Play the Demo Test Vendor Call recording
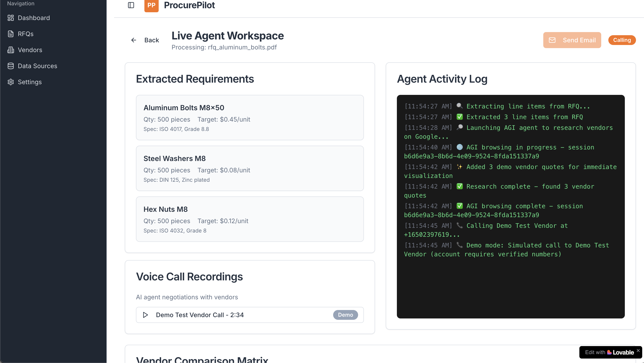The width and height of the screenshot is (644, 363). [x=145, y=315]
